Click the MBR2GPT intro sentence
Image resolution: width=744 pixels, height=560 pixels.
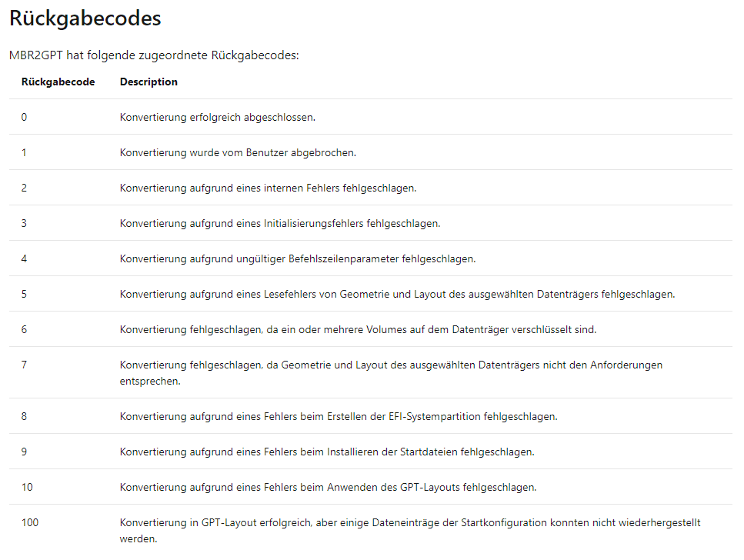(154, 55)
